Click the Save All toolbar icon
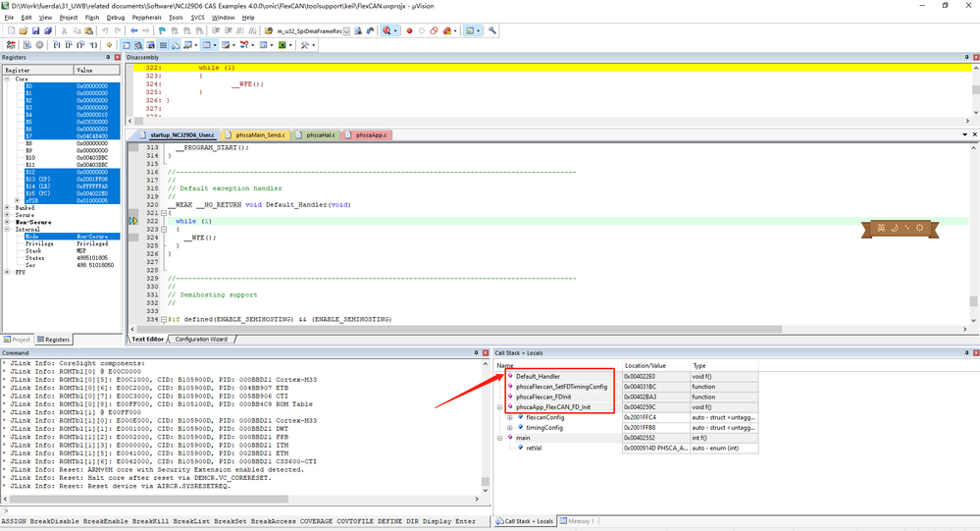 (47, 30)
